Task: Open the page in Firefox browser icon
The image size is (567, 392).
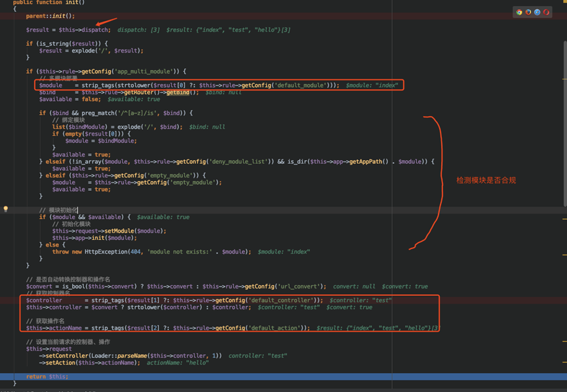Action: [x=528, y=12]
